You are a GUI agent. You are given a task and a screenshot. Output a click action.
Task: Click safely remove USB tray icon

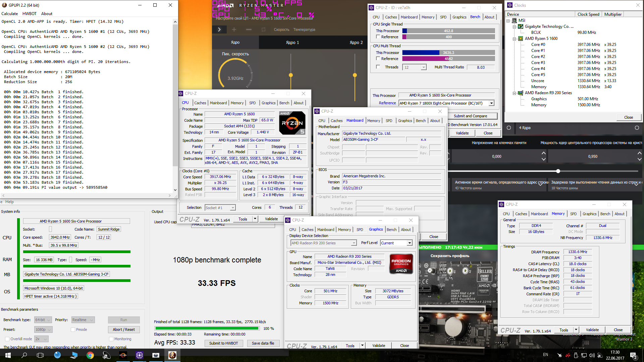click(x=576, y=355)
